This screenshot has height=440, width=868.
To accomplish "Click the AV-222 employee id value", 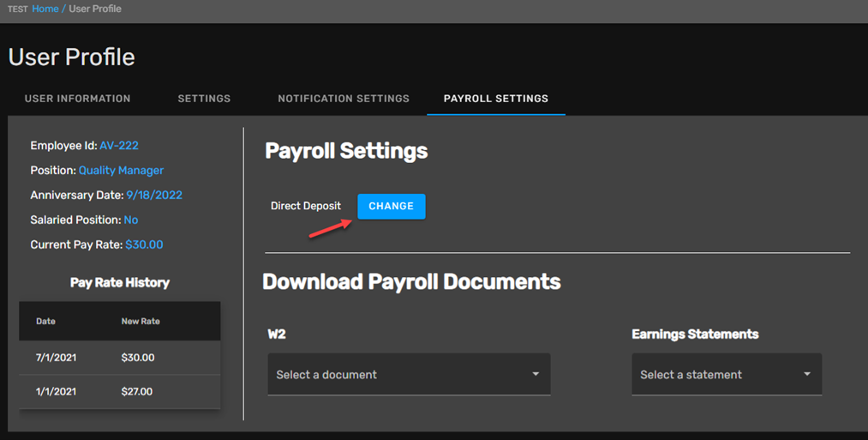I will click(x=119, y=146).
